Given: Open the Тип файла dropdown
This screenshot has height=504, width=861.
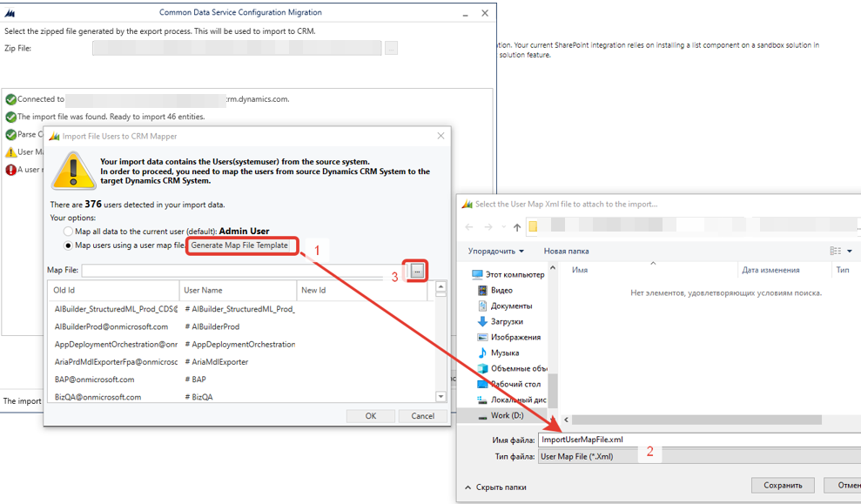Looking at the screenshot, I should coord(699,456).
